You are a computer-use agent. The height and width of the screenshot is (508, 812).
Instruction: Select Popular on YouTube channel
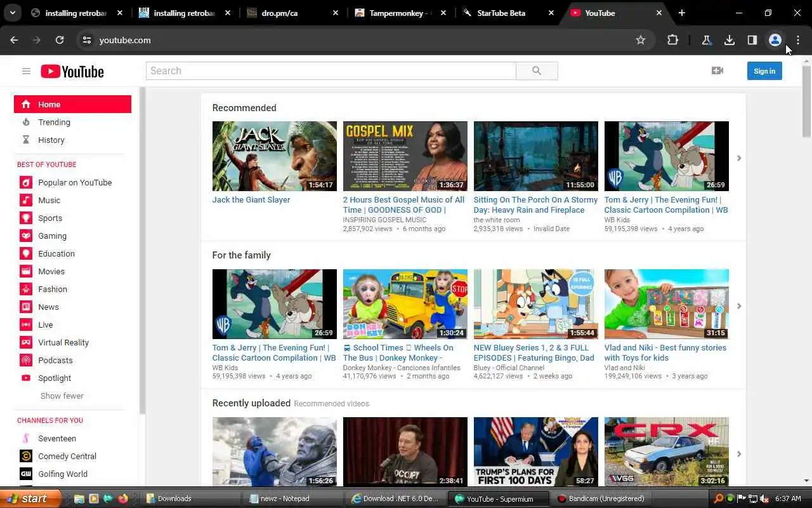tap(75, 182)
